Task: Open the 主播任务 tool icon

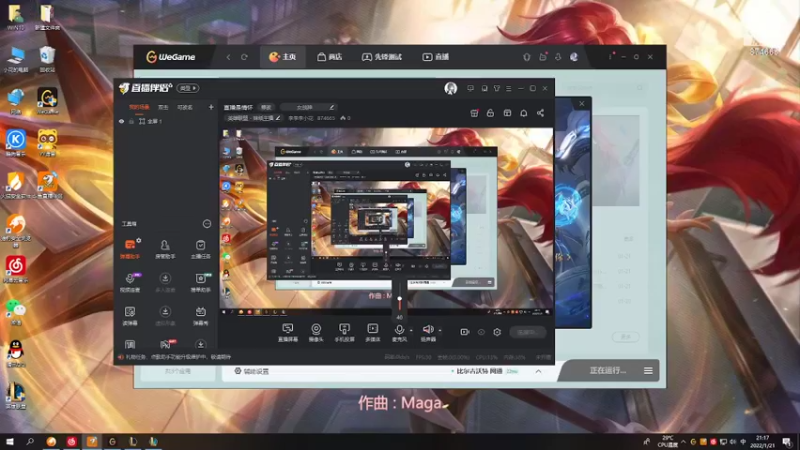Action: click(x=201, y=248)
